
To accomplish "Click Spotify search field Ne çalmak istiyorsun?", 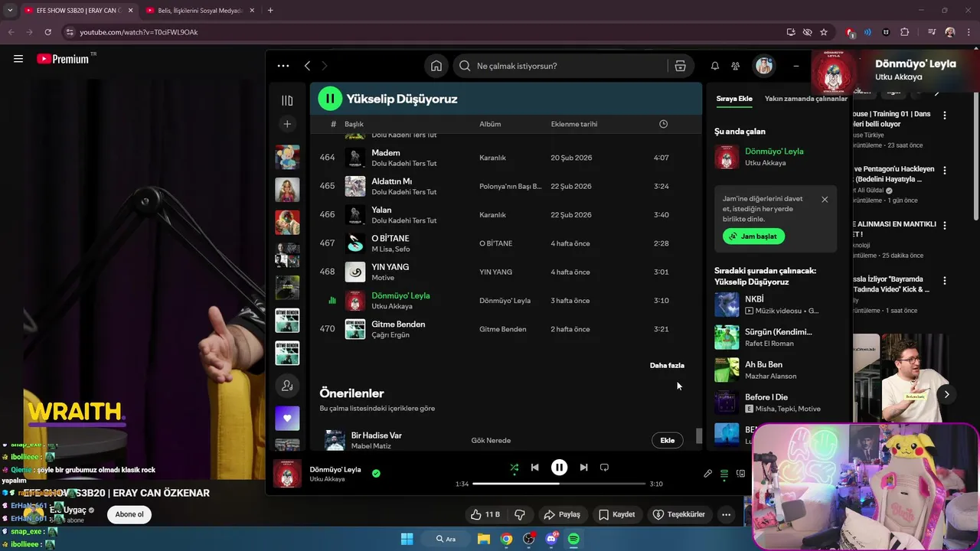I will point(561,66).
